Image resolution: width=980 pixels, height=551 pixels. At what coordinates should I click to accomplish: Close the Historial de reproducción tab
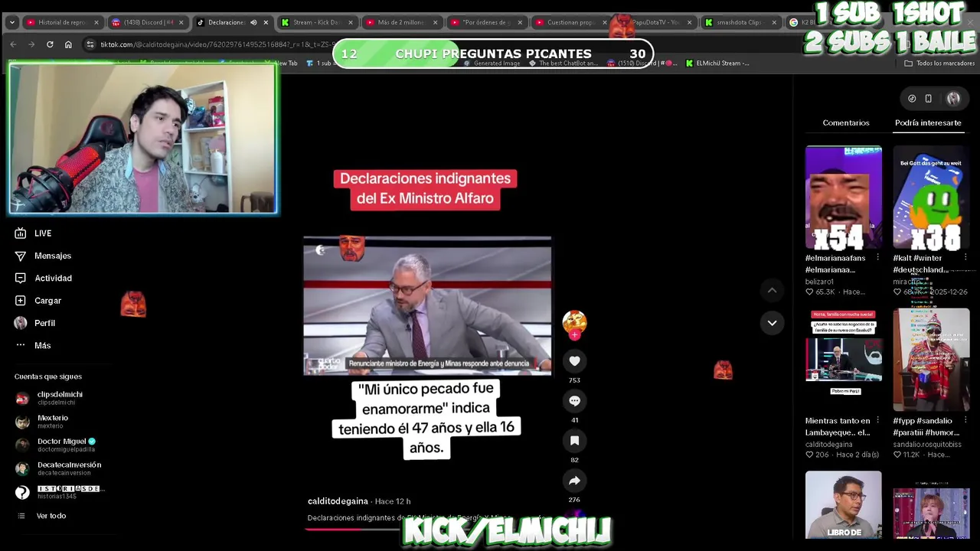tap(96, 22)
